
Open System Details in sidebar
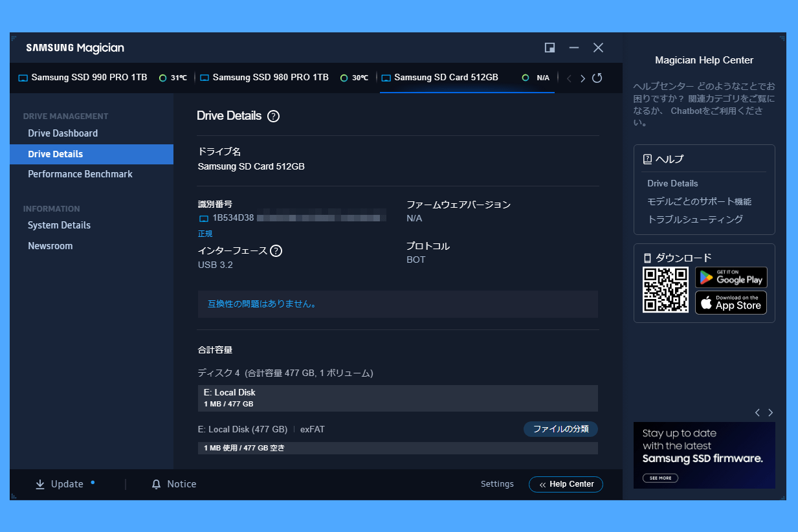(59, 225)
